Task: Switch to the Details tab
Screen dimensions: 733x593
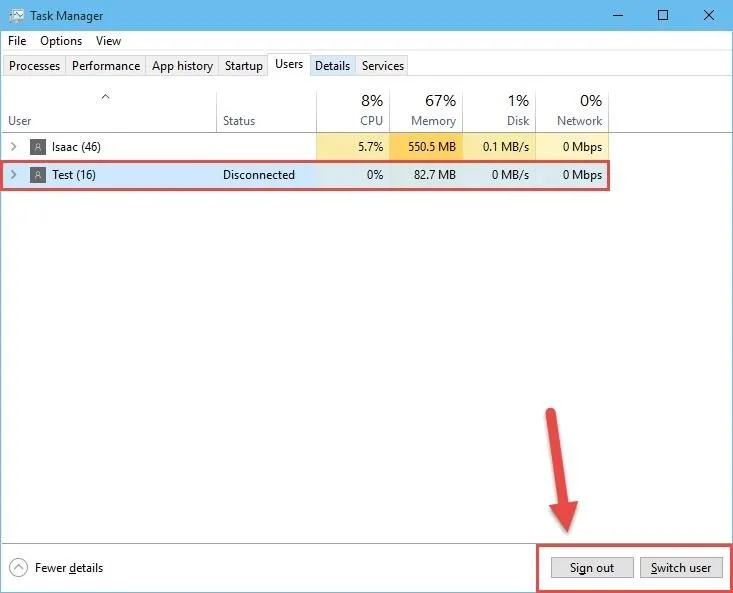Action: (332, 65)
